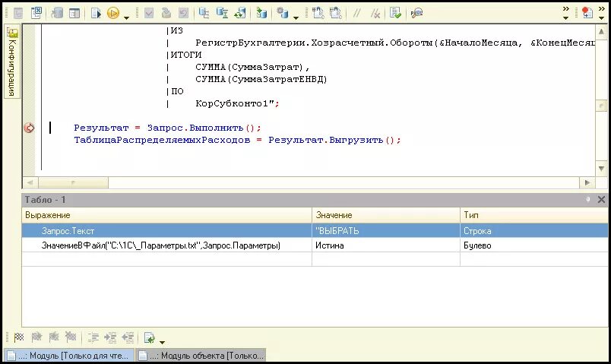
Task: Click the code editor right scroll arrow
Action: click(x=587, y=182)
